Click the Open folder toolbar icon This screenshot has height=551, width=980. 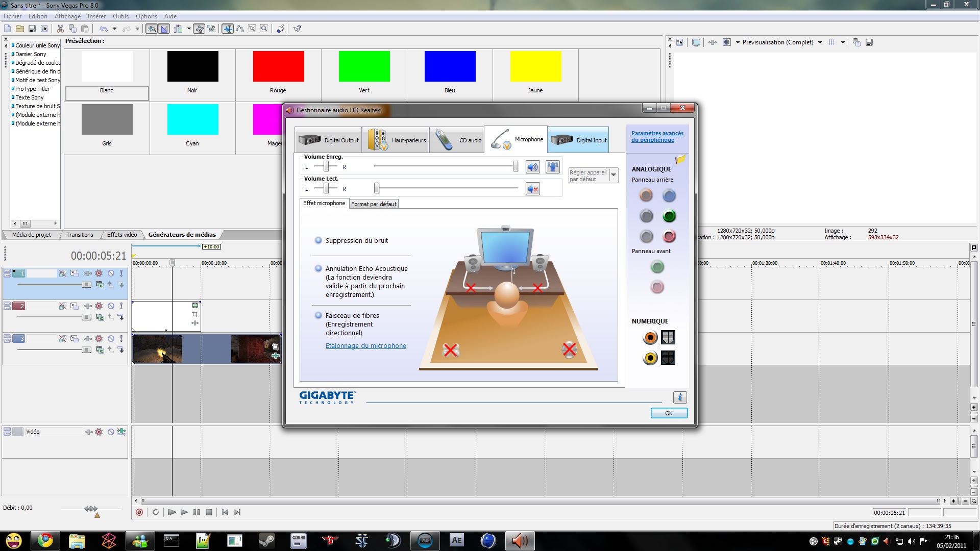(x=20, y=29)
